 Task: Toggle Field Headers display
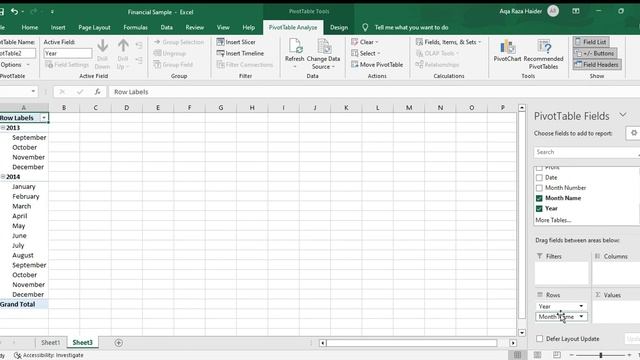[597, 64]
